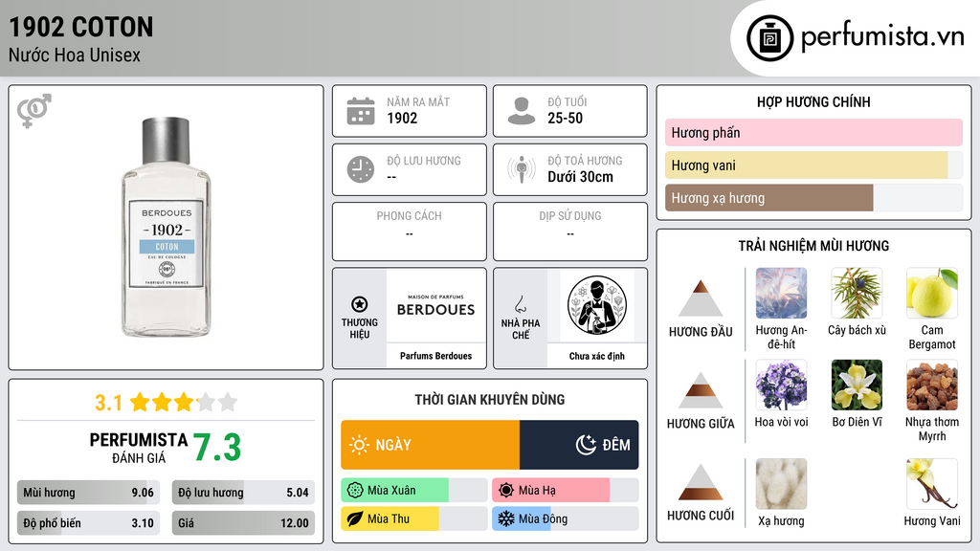980x551 pixels.
Task: Click the 1902 Coton bottle product image
Action: click(x=167, y=228)
